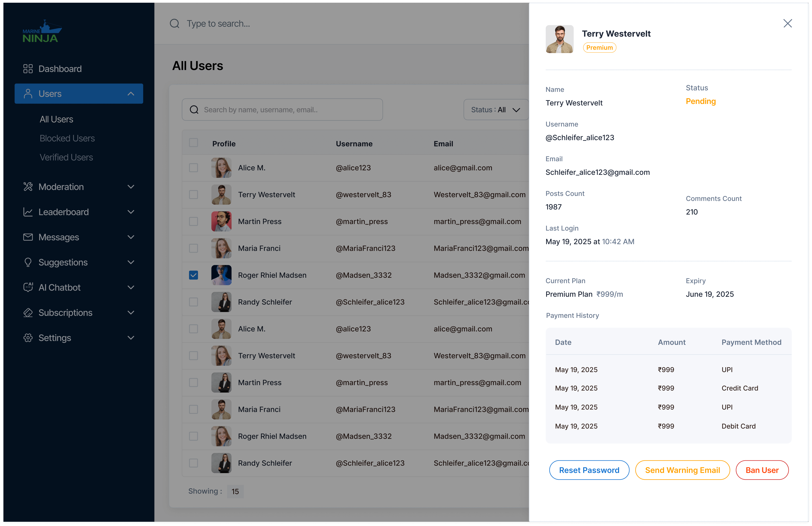The width and height of the screenshot is (812, 526).
Task: Click the Ban User button
Action: pos(762,470)
